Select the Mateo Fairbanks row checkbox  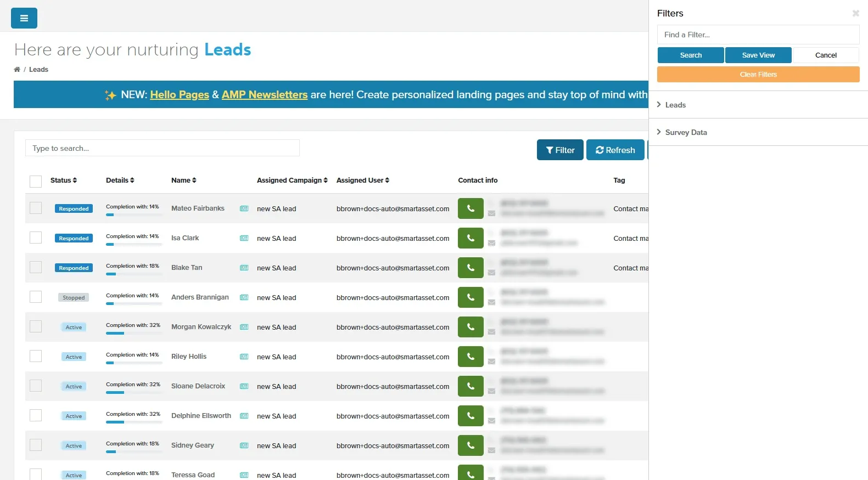click(36, 208)
